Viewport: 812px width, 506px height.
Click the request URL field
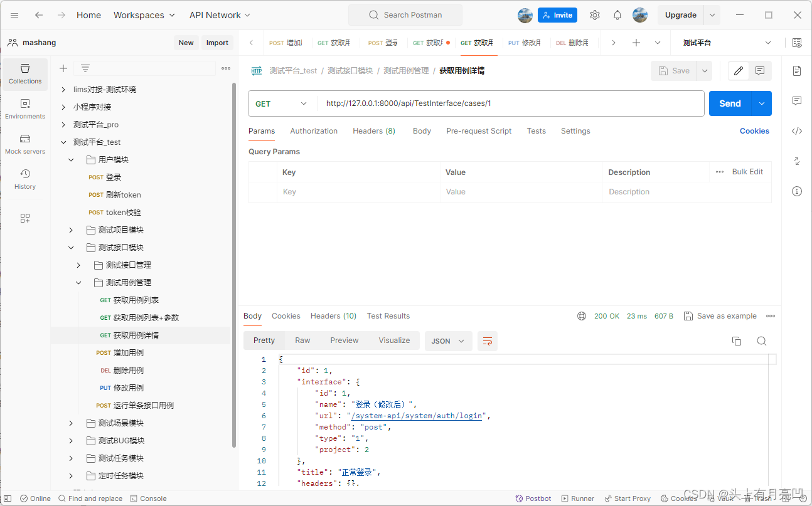[511, 103]
